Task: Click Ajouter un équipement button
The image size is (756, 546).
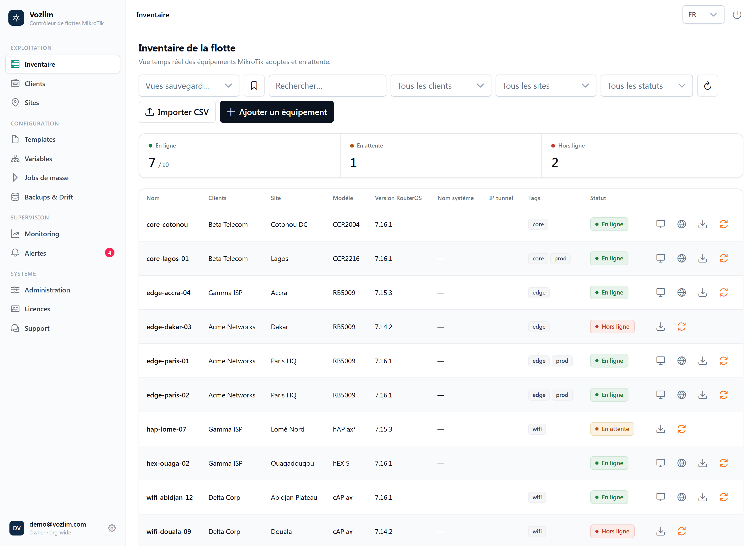Action: [277, 112]
